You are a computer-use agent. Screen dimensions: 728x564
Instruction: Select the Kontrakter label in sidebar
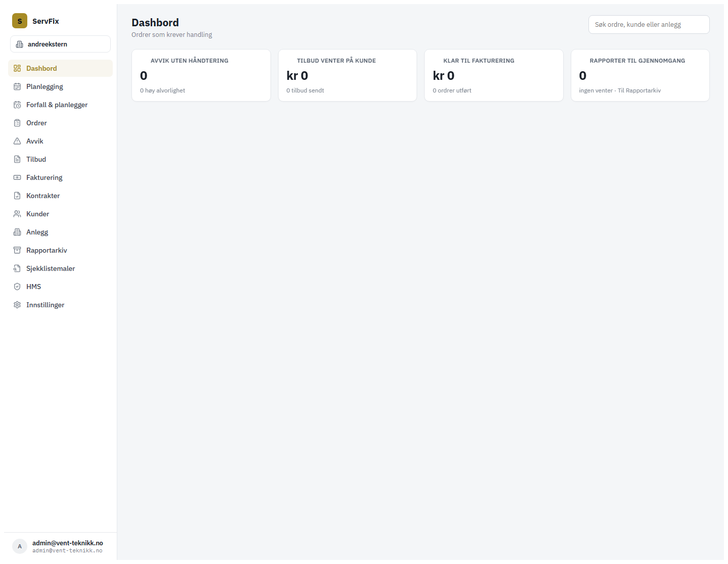[43, 196]
